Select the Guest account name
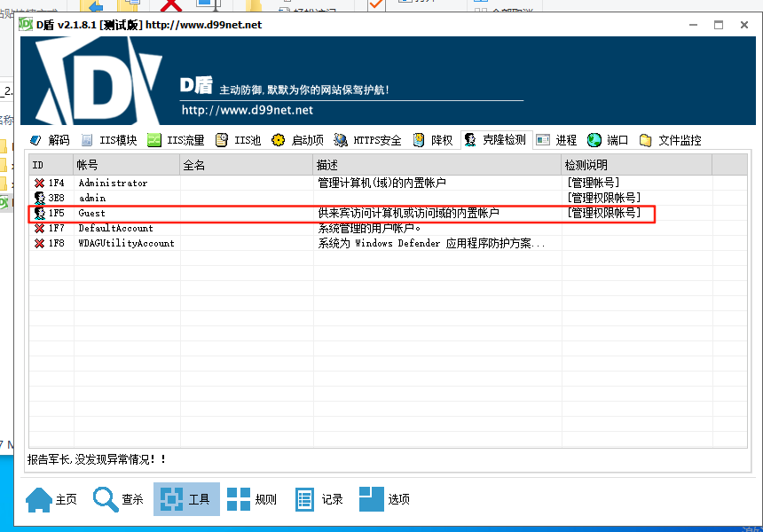Viewport: 763px width, 532px height. pos(91,213)
